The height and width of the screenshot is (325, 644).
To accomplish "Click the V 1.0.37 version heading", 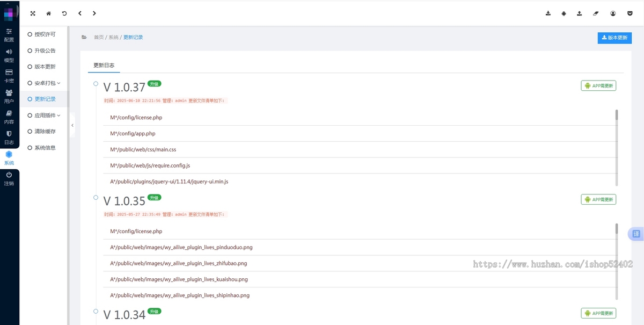I will (125, 88).
